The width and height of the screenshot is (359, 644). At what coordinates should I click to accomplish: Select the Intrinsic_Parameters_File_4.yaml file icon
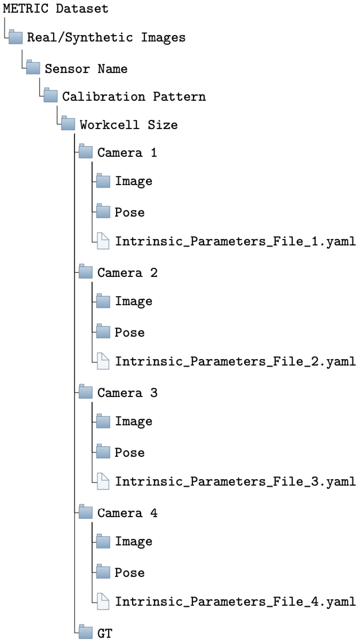click(x=103, y=601)
